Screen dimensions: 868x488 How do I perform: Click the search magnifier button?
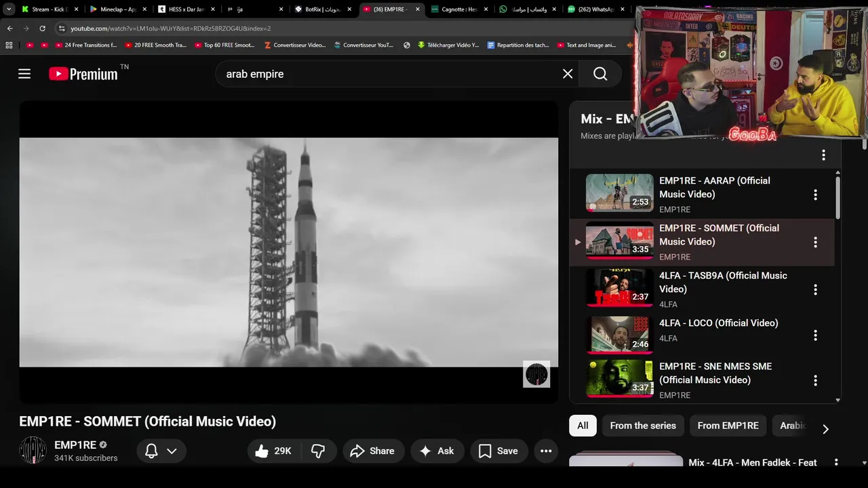pyautogui.click(x=600, y=74)
